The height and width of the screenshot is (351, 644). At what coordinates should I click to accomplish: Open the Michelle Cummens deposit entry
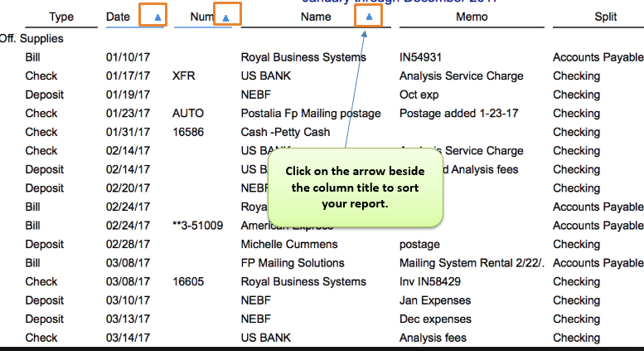click(289, 245)
